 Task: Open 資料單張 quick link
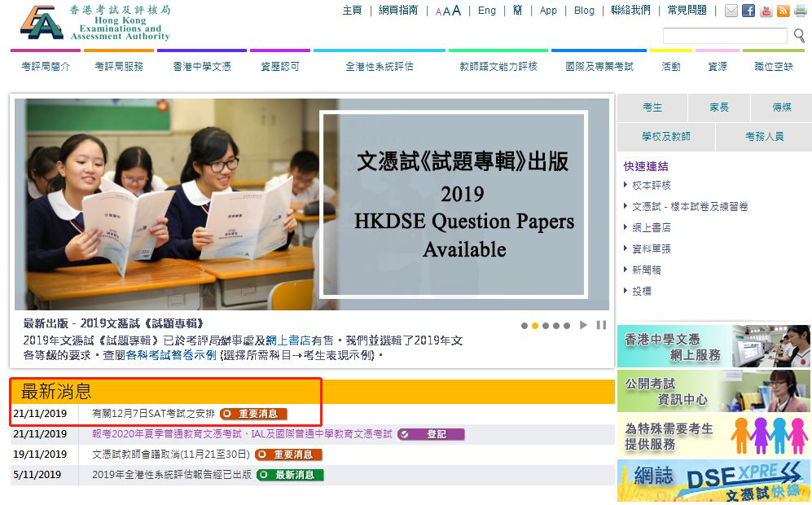point(651,248)
